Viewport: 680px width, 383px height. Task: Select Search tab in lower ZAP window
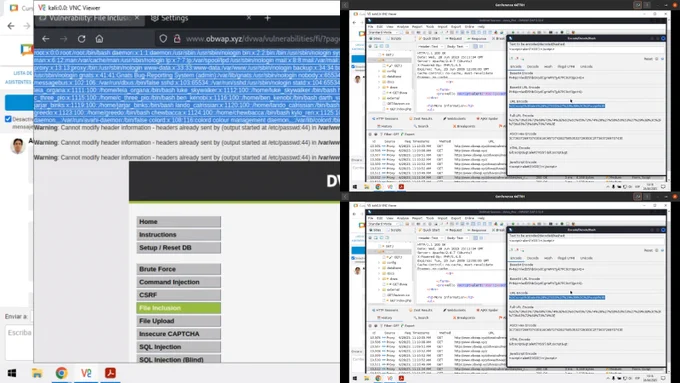(x=422, y=318)
